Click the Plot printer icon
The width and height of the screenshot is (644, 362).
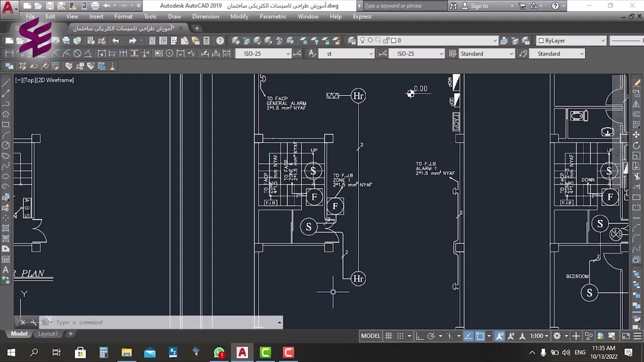[66, 41]
